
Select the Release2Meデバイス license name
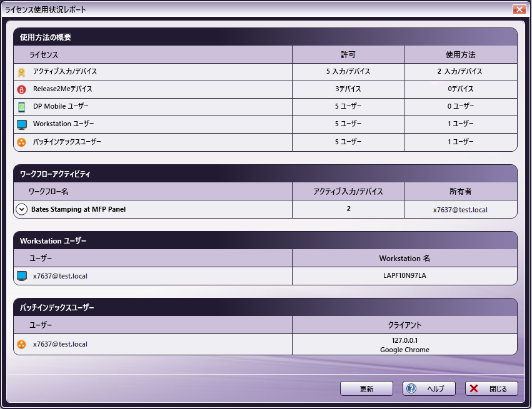pyautogui.click(x=63, y=89)
